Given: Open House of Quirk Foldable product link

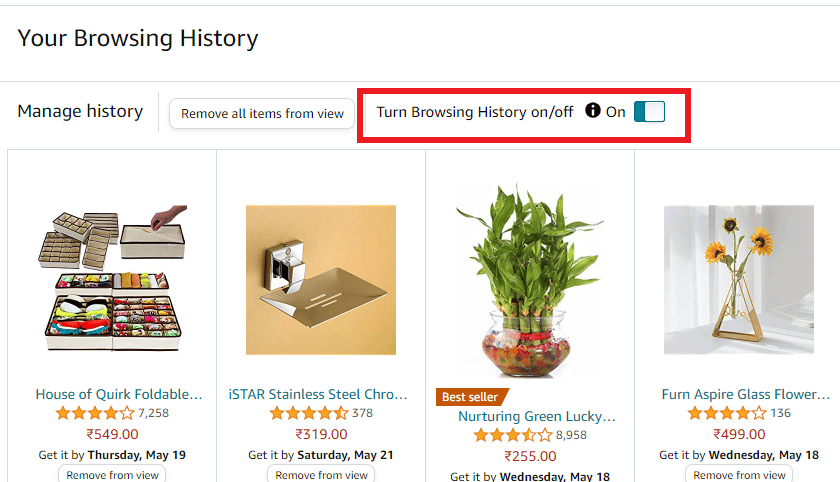Looking at the screenshot, I should pyautogui.click(x=119, y=394).
